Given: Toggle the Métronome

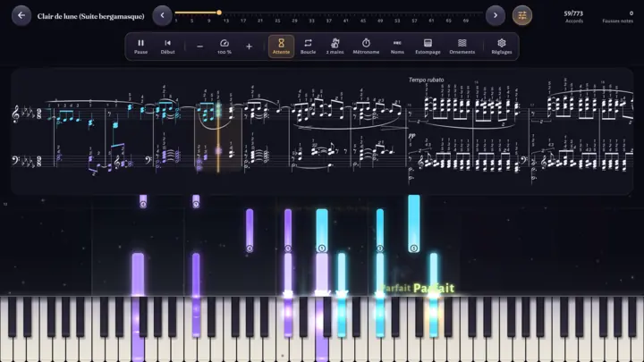Looking at the screenshot, I should [366, 46].
